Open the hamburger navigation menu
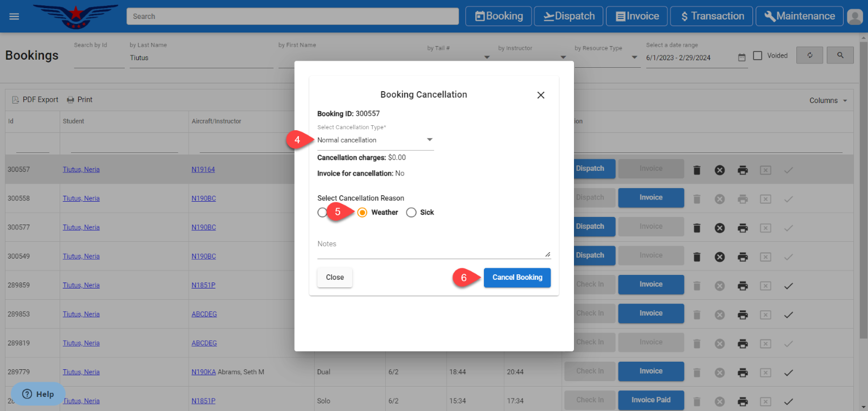Image resolution: width=868 pixels, height=411 pixels. pyautogui.click(x=14, y=16)
